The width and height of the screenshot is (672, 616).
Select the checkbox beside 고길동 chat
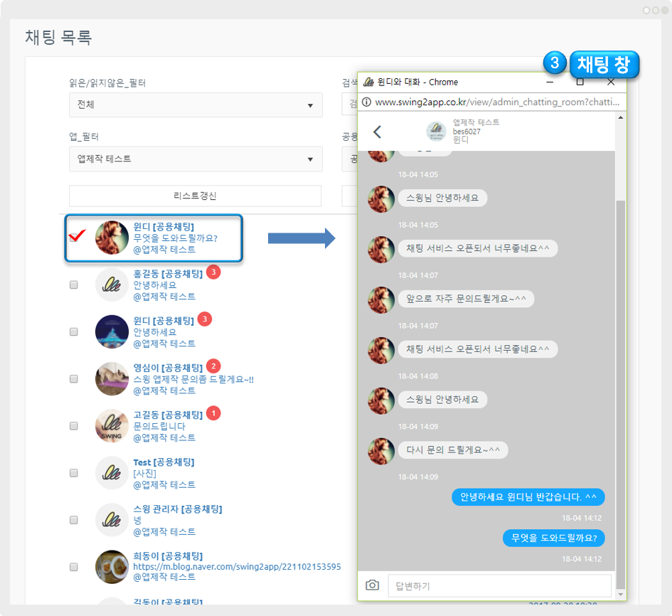[74, 426]
